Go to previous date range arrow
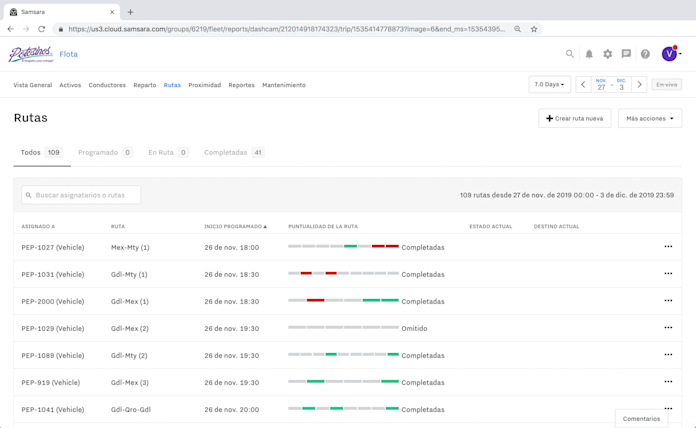The height and width of the screenshot is (428, 696). coord(583,84)
